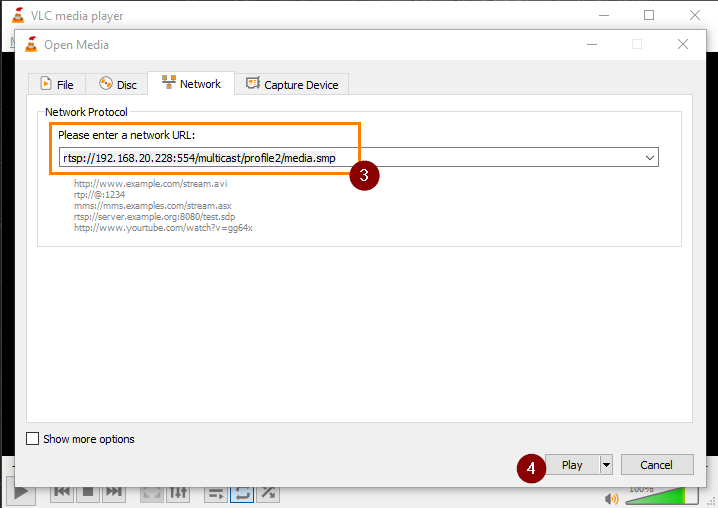Close the Open Media dialog window

coord(683,44)
